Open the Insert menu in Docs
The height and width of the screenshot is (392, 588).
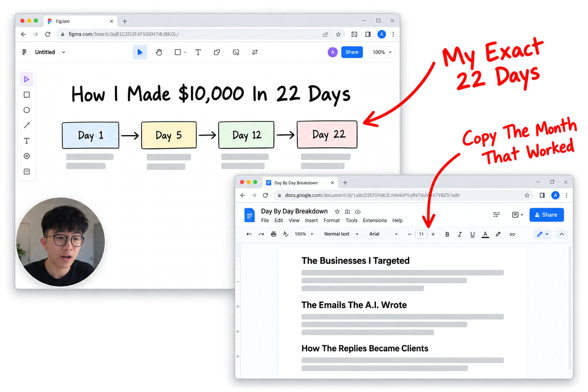click(311, 220)
